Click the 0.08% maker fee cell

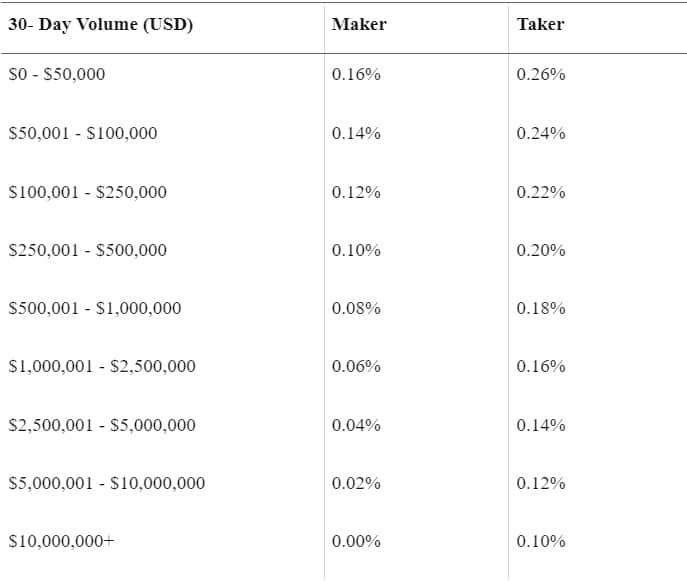(356, 308)
